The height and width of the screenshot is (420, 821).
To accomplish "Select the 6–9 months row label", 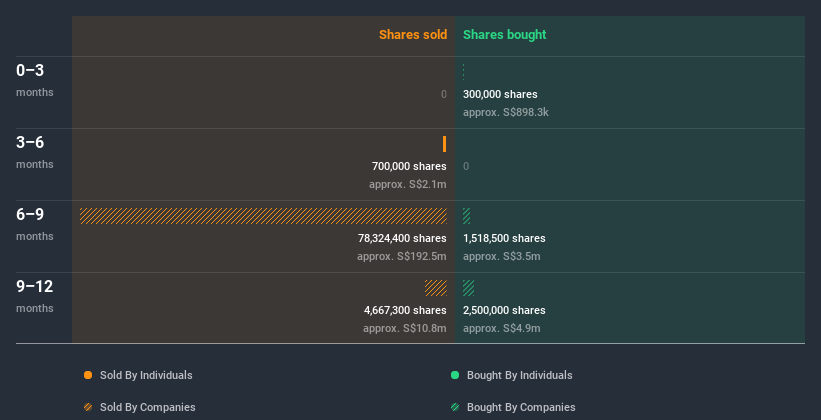I will coord(35,224).
